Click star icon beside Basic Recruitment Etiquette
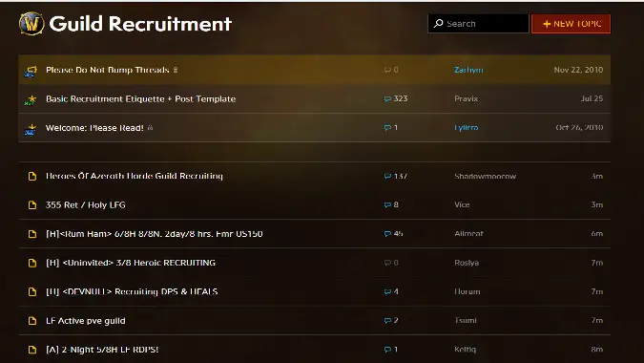Viewport: 644px width, 363px height. [31, 100]
